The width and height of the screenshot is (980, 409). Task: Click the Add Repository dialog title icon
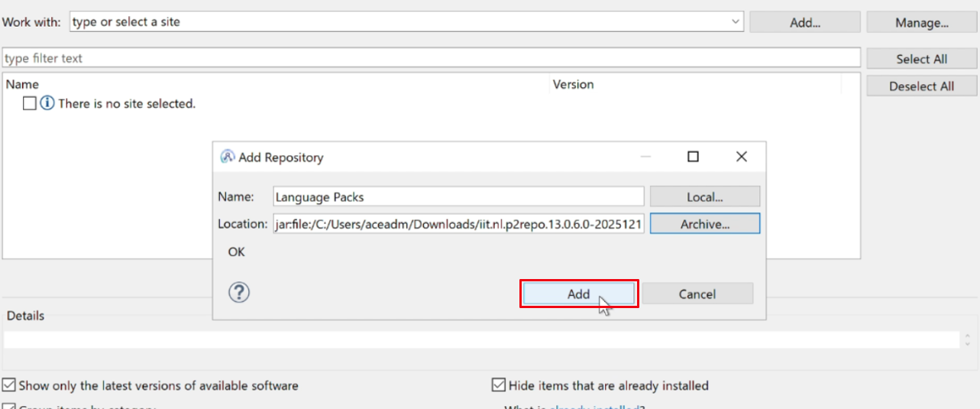227,157
